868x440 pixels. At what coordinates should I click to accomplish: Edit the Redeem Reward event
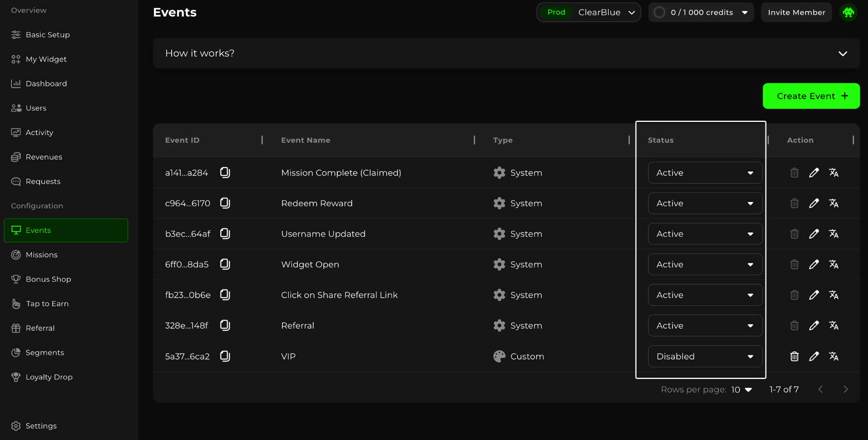(814, 203)
